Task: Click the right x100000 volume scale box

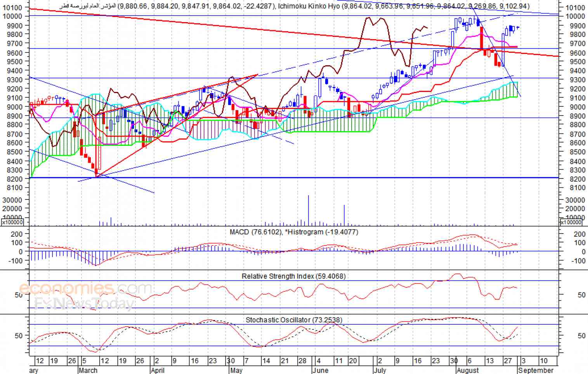Action: 571,222
